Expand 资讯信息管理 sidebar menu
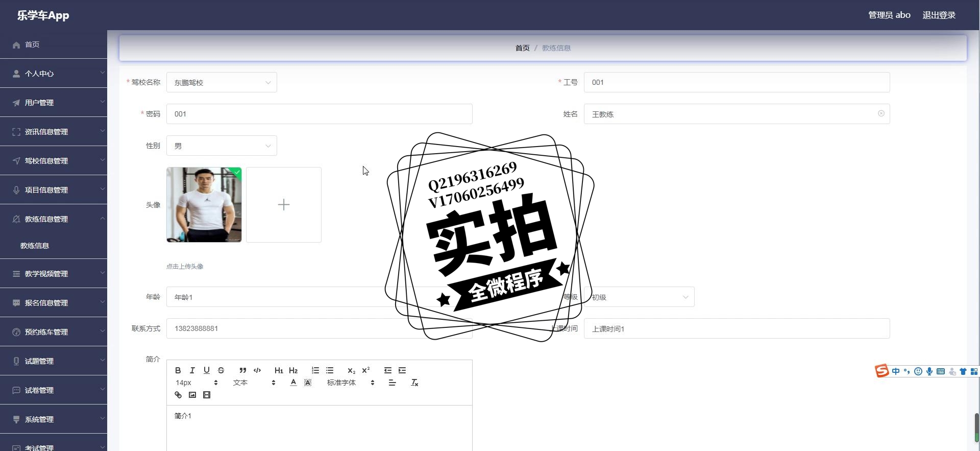This screenshot has height=451, width=980. click(54, 132)
